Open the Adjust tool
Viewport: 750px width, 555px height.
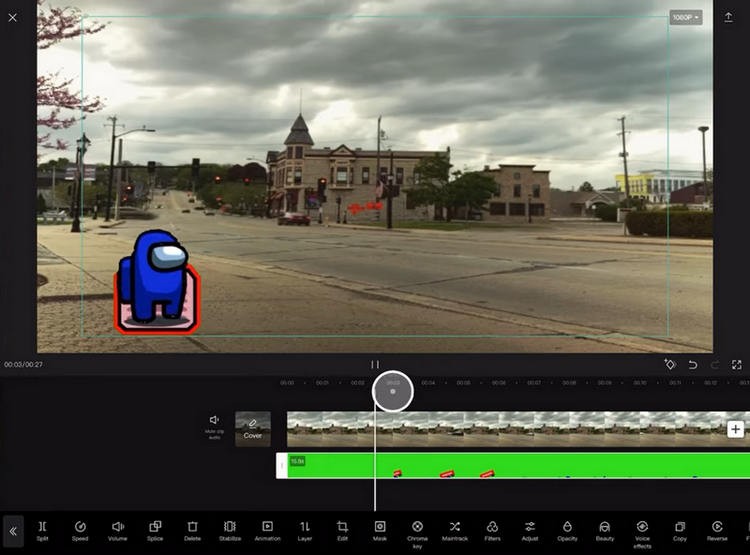[x=529, y=531]
